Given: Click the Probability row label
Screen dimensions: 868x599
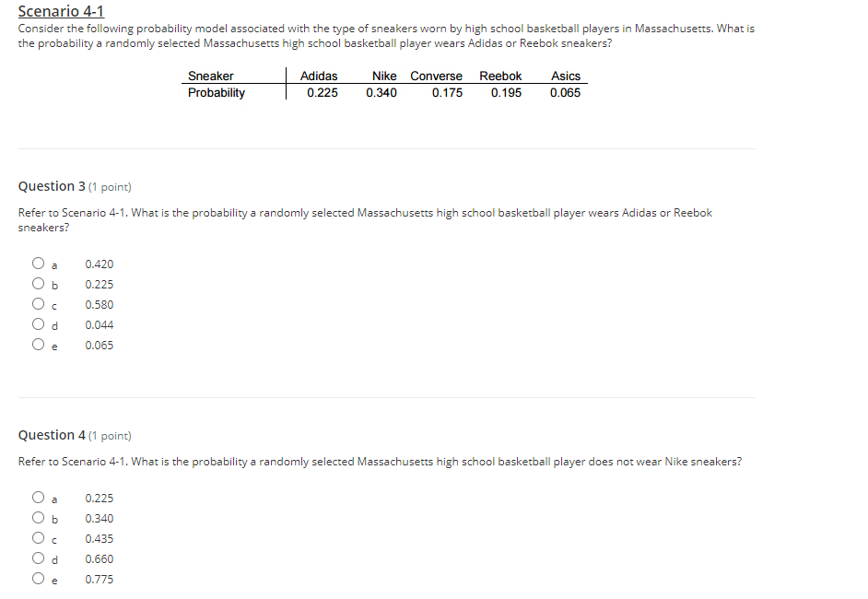Looking at the screenshot, I should (x=216, y=92).
